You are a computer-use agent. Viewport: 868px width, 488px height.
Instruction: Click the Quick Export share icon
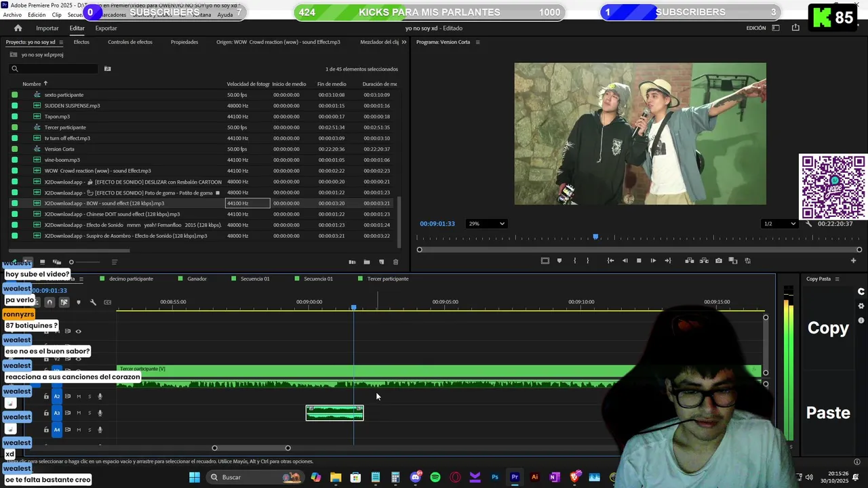click(x=795, y=28)
